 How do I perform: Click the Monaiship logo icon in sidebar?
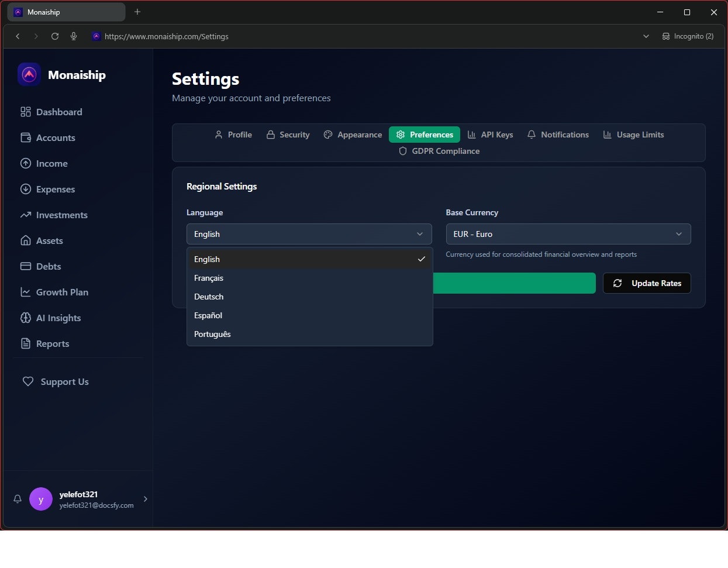(29, 75)
